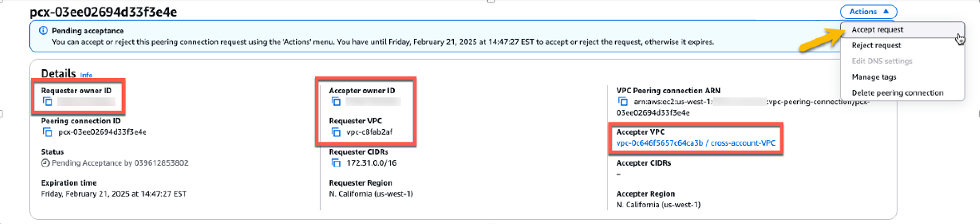
Task: Copy the Requester owner ID
Action: click(x=48, y=102)
